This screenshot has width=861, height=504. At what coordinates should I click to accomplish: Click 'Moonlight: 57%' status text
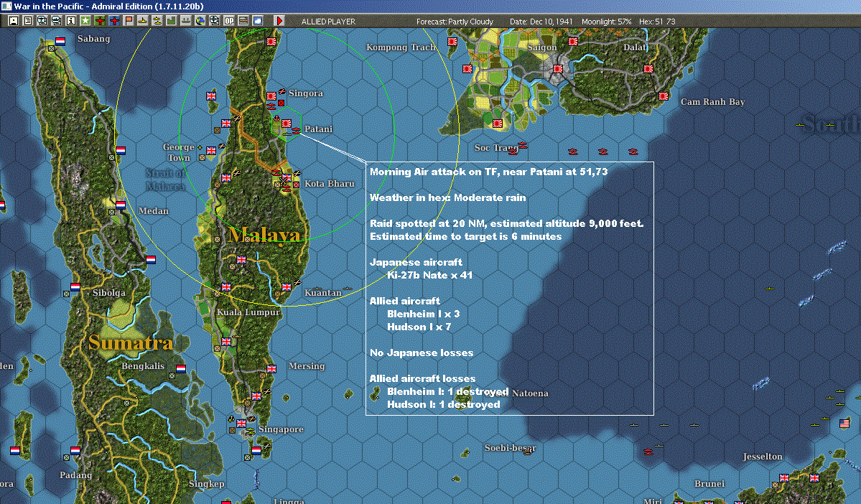click(606, 22)
